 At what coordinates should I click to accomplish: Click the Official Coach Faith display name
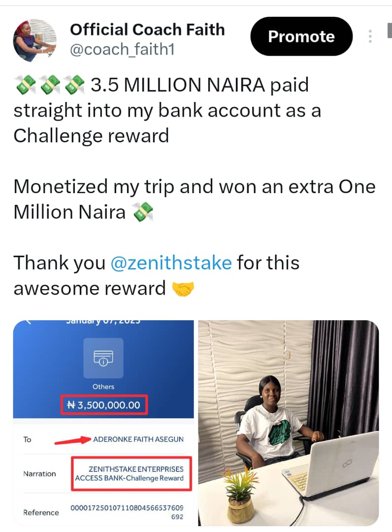point(147,30)
